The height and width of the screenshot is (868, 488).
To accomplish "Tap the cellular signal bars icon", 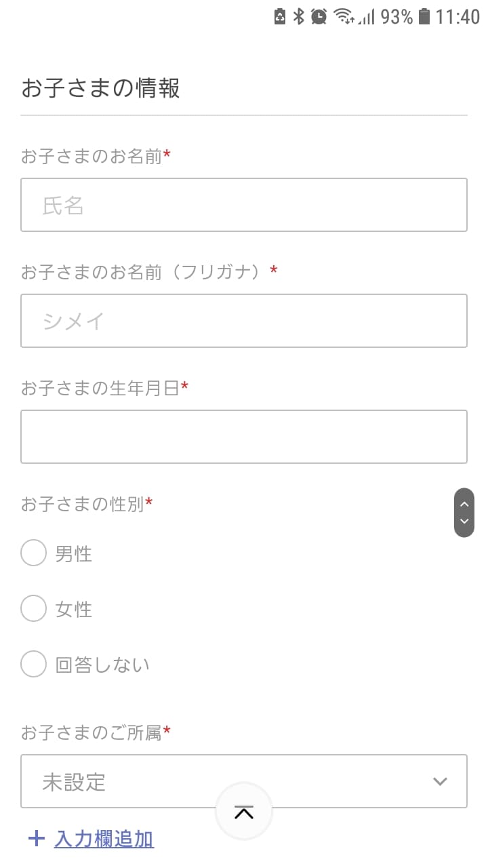I will [x=366, y=16].
